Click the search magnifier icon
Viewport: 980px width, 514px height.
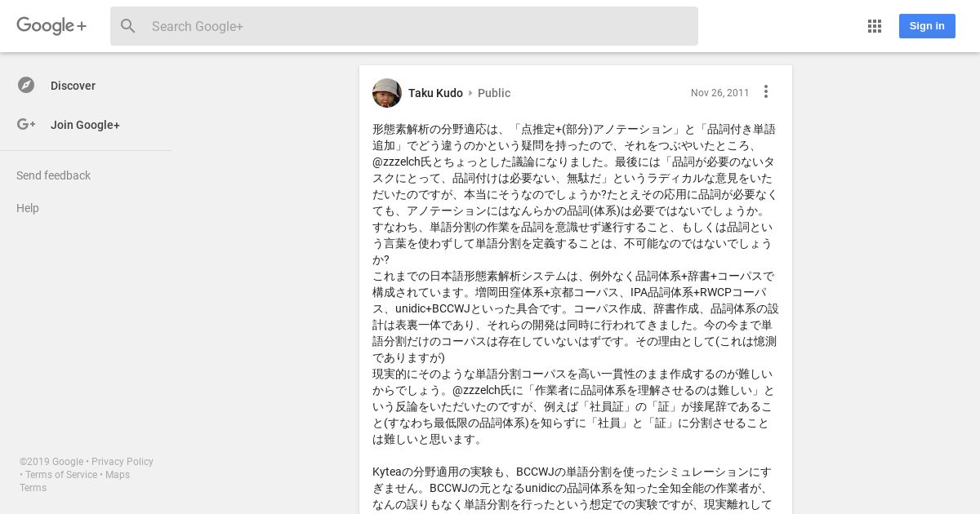point(128,26)
